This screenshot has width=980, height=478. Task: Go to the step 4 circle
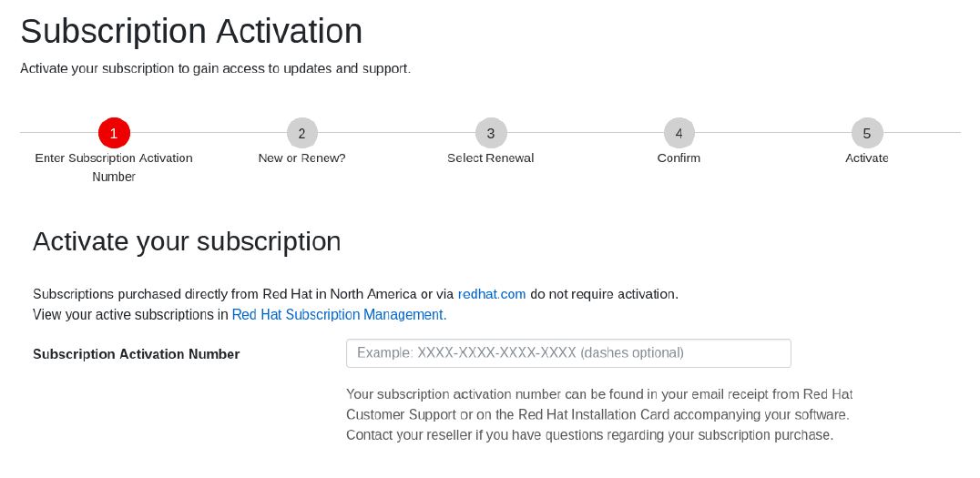point(679,133)
